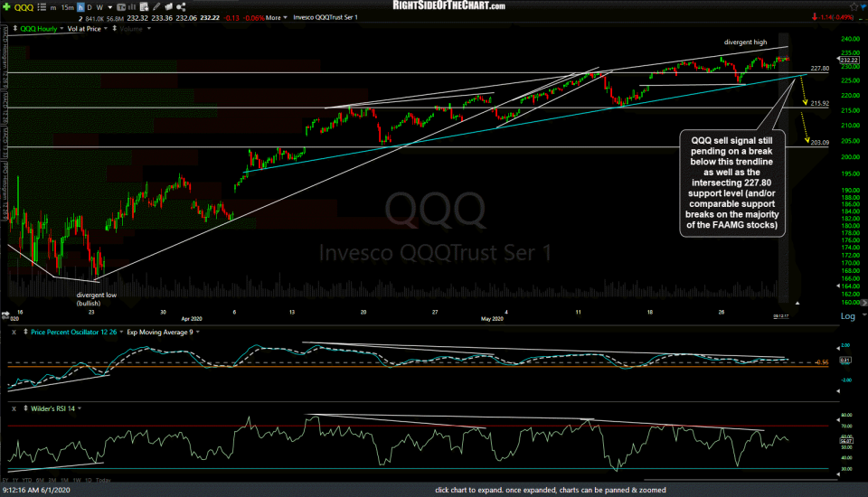Click the chart template 'Tc' icon

pyautogui.click(x=121, y=7)
